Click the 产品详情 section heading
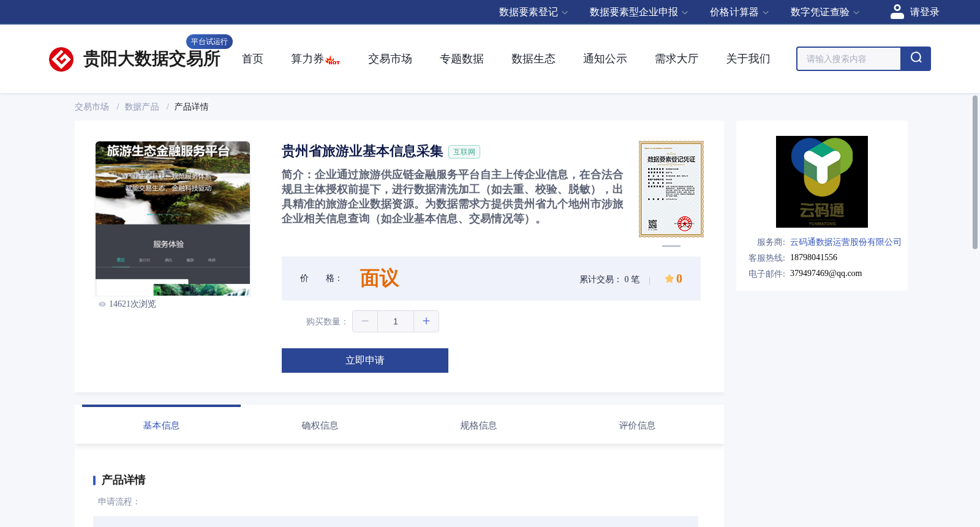980x527 pixels. pos(123,480)
